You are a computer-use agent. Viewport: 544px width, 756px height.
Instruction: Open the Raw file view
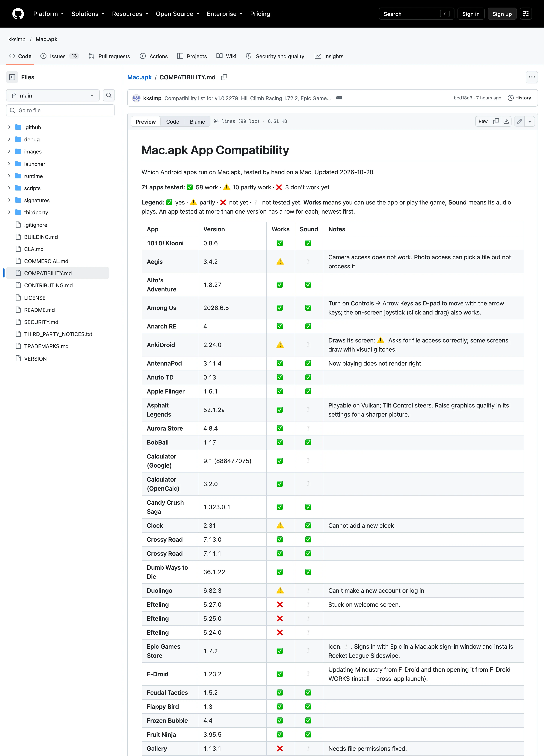[x=483, y=121]
